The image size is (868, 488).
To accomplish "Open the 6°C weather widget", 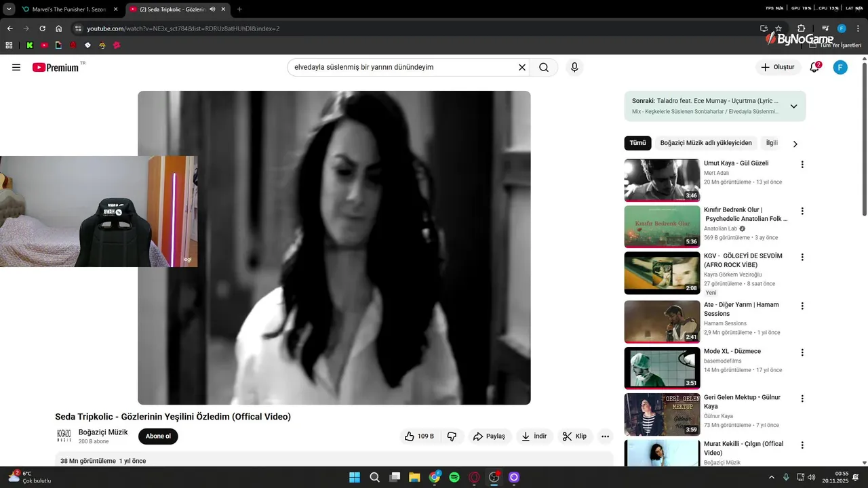I will [29, 477].
